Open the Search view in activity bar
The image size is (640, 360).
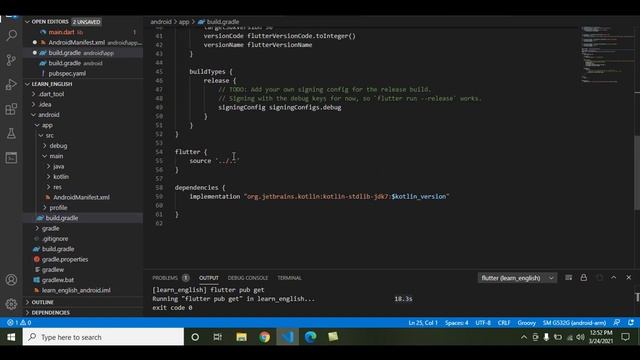(11, 36)
